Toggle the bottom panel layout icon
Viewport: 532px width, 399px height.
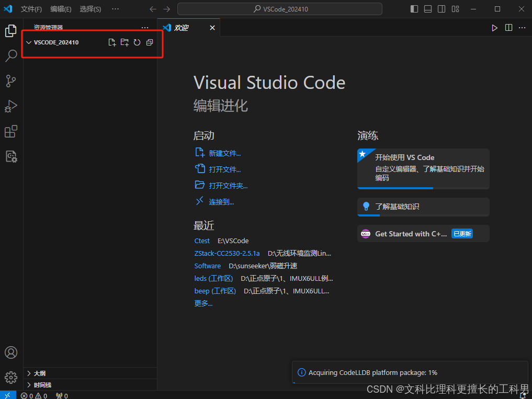(428, 9)
